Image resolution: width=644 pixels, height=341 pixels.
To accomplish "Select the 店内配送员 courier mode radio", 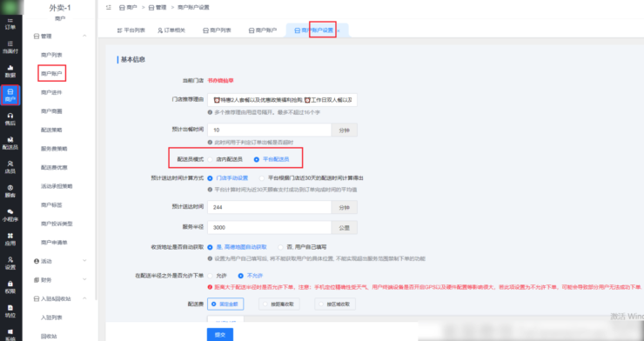I will [x=211, y=159].
